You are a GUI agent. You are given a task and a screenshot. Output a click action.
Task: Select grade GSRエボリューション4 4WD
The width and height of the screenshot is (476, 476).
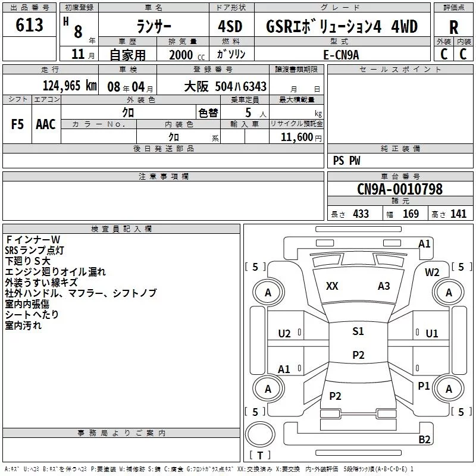click(x=342, y=26)
